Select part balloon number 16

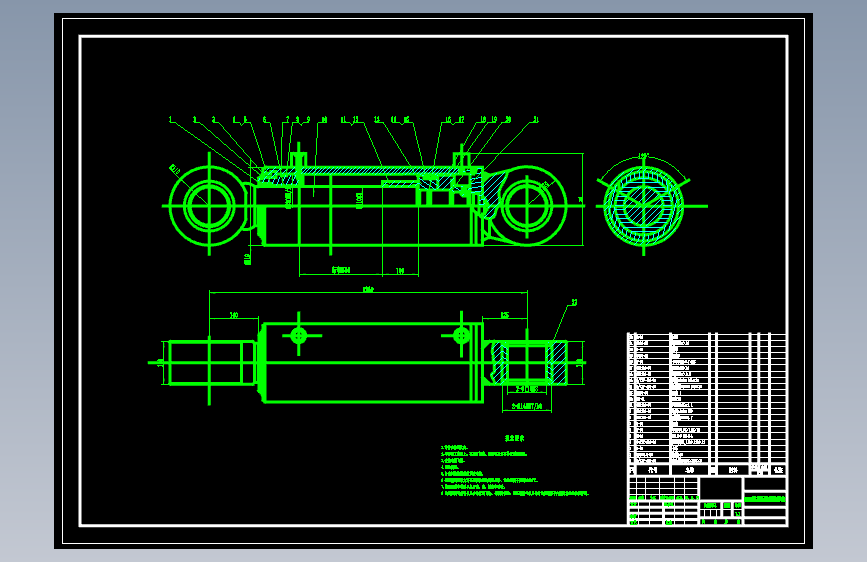pos(448,119)
